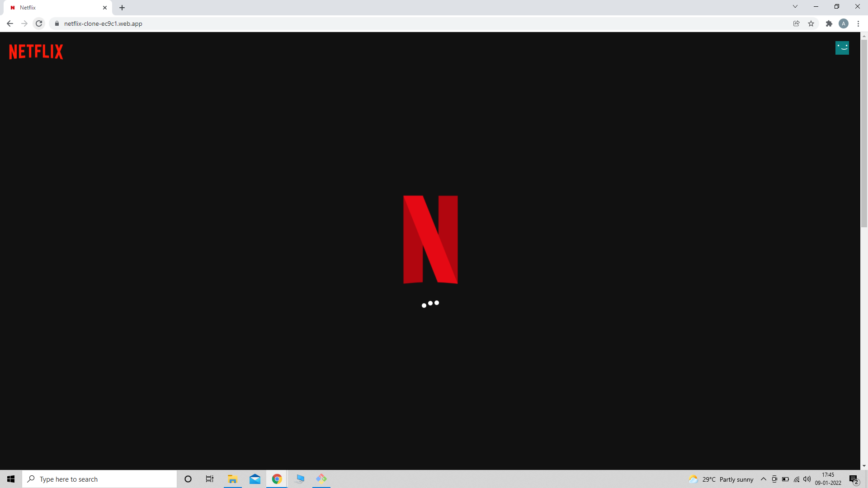Toggle the speaker volume control in system tray
Image resolution: width=868 pixels, height=488 pixels.
coord(807,479)
